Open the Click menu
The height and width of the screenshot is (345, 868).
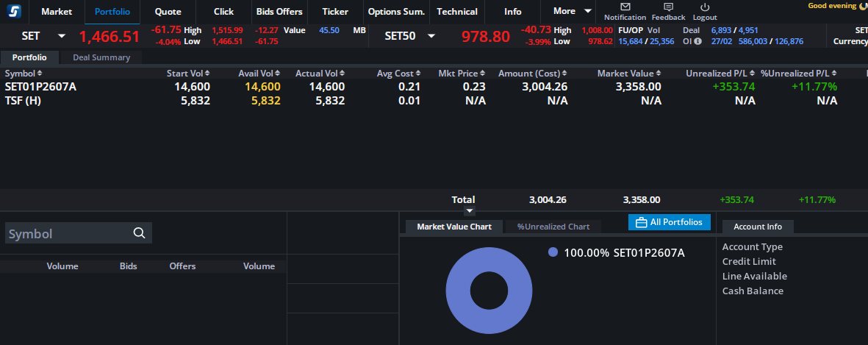(x=223, y=12)
